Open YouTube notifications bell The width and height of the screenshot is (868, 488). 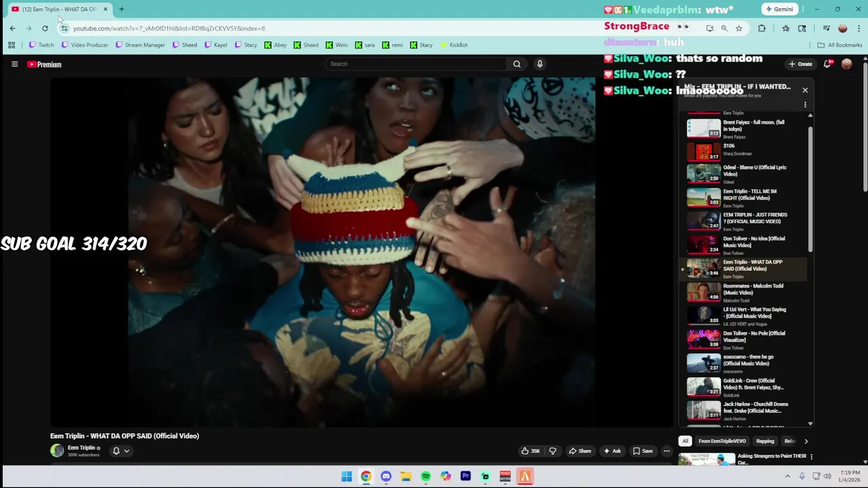[x=827, y=64]
